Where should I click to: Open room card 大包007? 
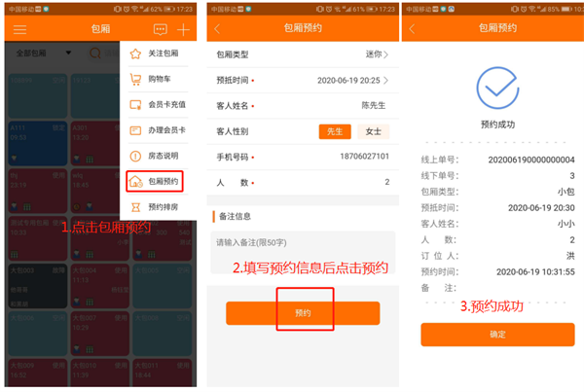pyautogui.click(x=100, y=334)
